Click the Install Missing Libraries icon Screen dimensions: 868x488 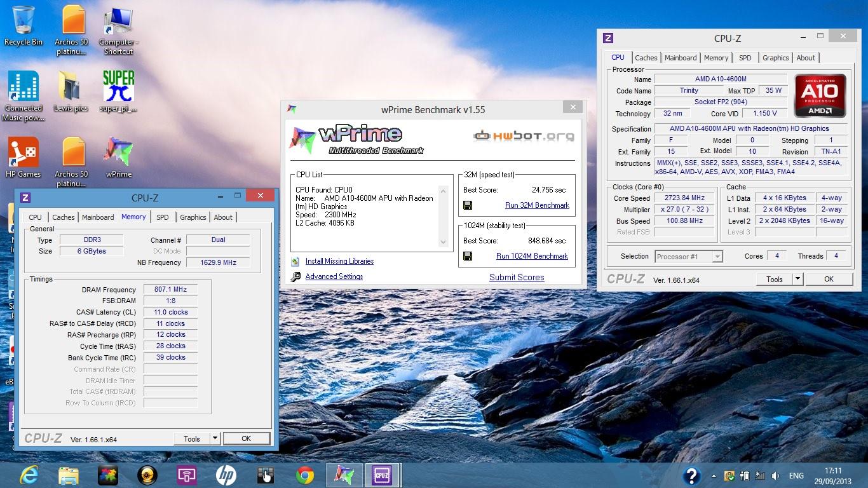point(295,261)
